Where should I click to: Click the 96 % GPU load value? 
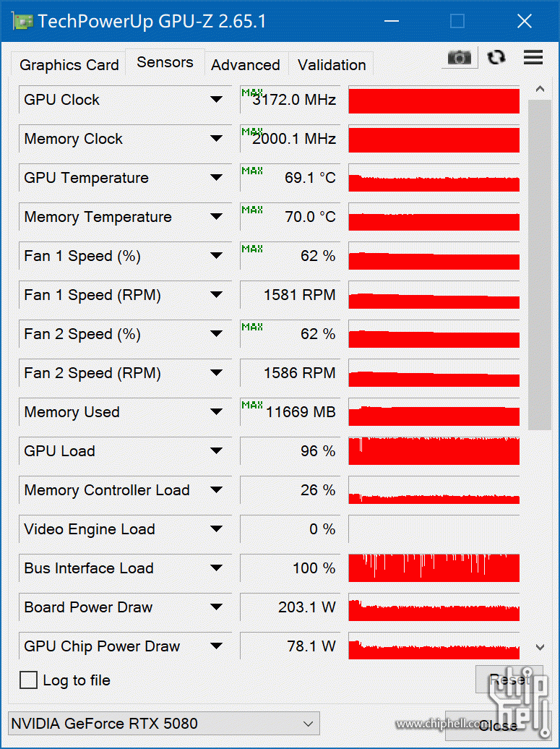coord(318,451)
